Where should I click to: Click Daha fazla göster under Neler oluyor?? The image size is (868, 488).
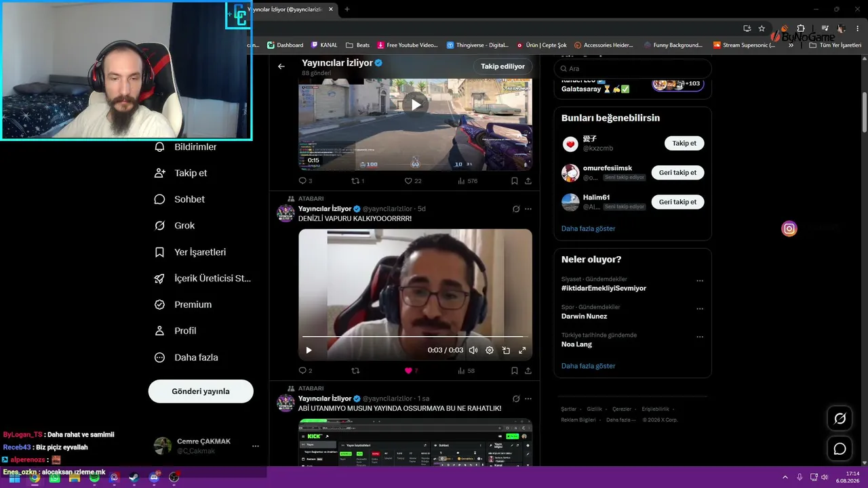click(x=588, y=366)
